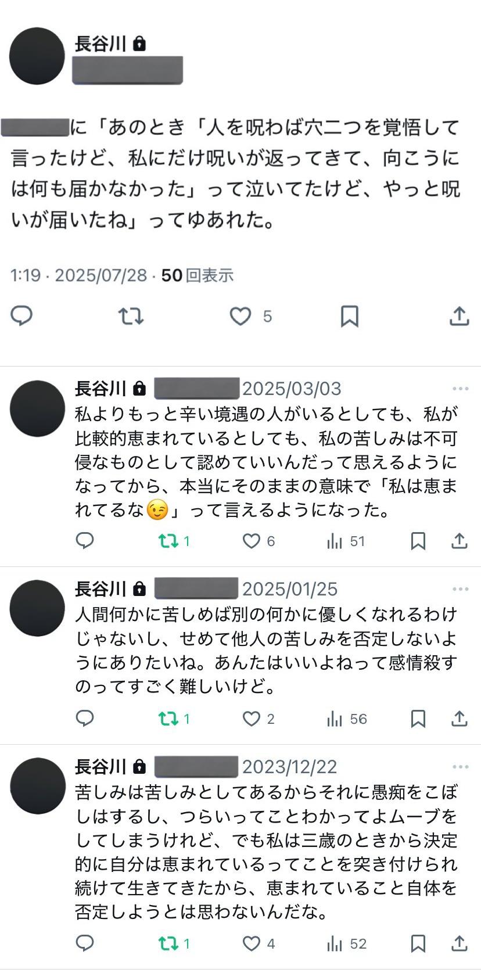
Task: Share the main 2025/07/28 post
Action: [x=459, y=316]
